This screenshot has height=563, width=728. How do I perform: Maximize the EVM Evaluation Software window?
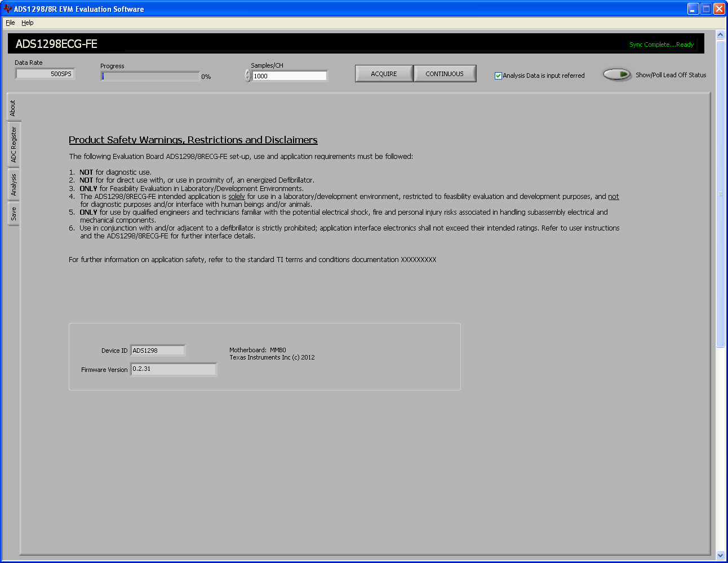pyautogui.click(x=706, y=9)
